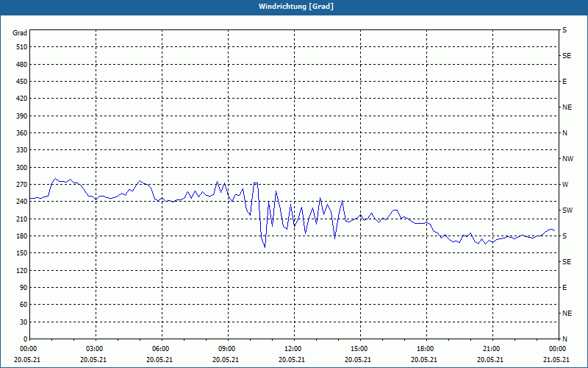Click the NW compass label

coord(567,159)
